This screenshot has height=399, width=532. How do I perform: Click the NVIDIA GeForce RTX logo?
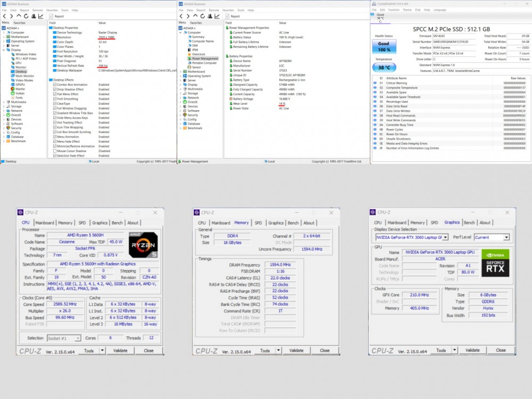(x=495, y=261)
